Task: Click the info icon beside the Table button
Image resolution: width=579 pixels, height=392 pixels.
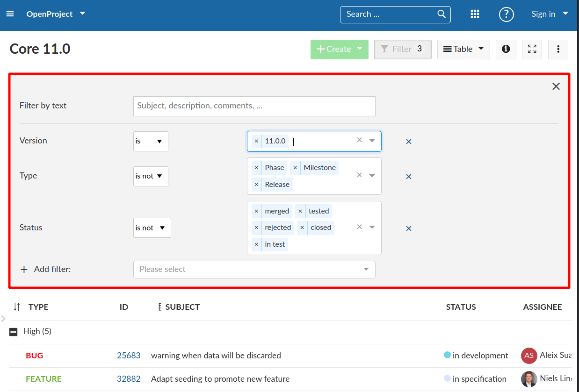Action: (x=506, y=49)
